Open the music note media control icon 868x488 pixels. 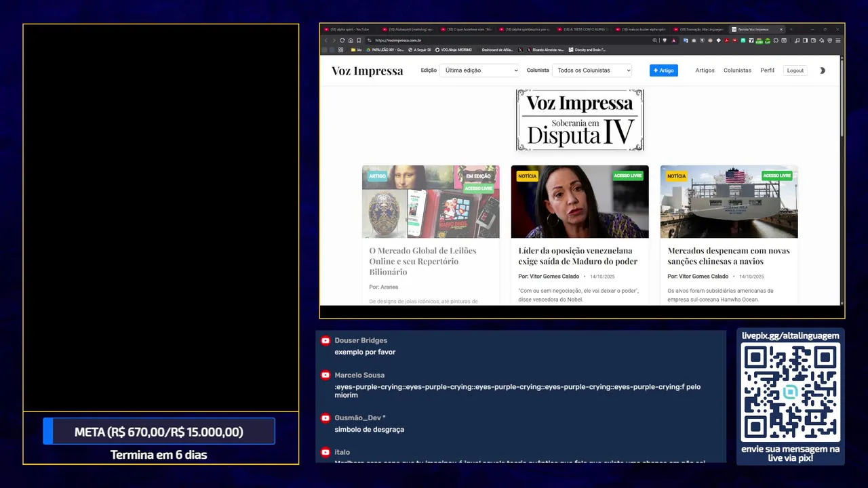[797, 40]
